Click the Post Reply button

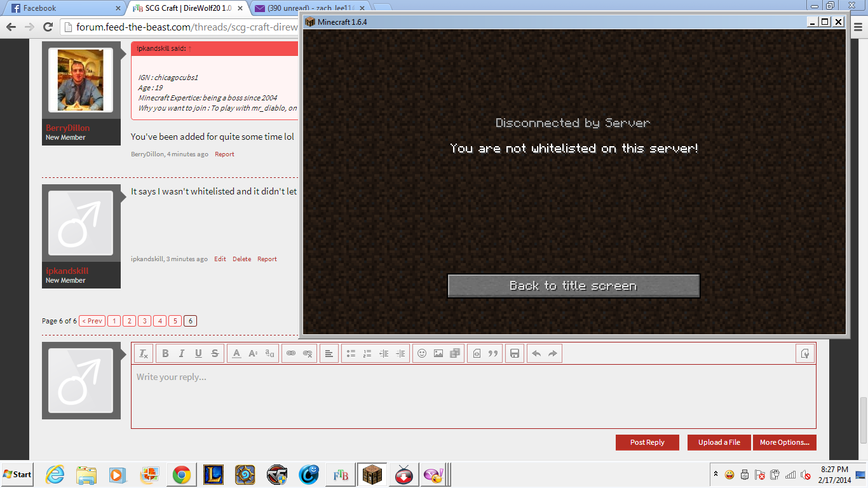[x=647, y=442]
